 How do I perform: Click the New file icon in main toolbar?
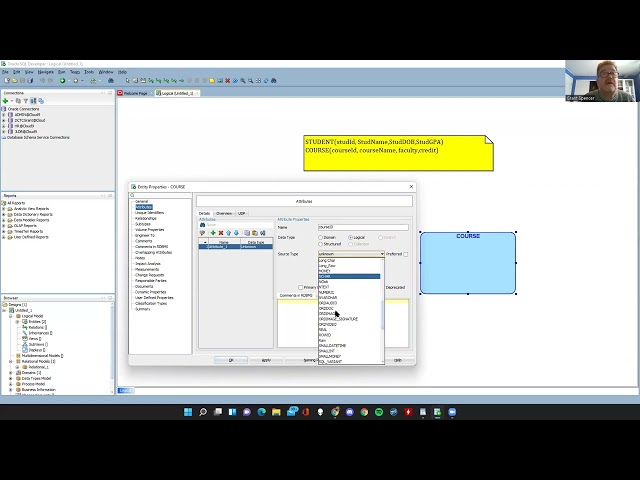[7, 81]
